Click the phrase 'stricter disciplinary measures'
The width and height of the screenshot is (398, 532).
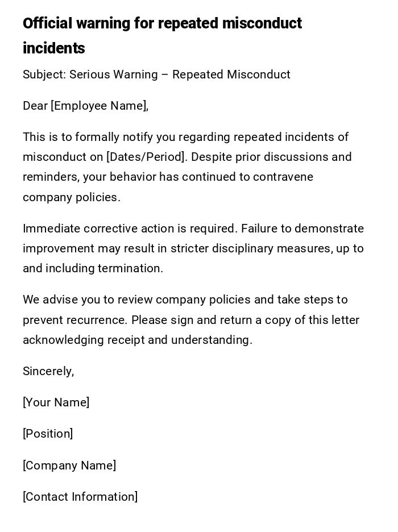coord(243,248)
